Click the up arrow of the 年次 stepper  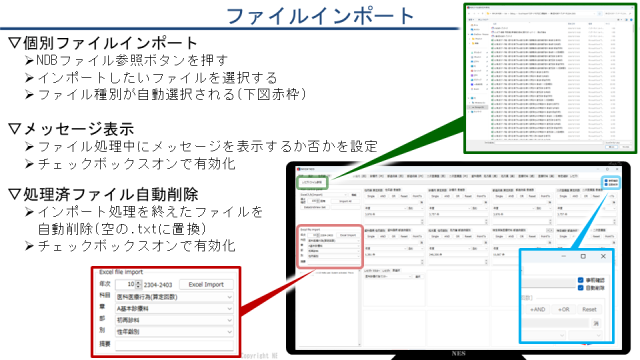click(x=138, y=282)
